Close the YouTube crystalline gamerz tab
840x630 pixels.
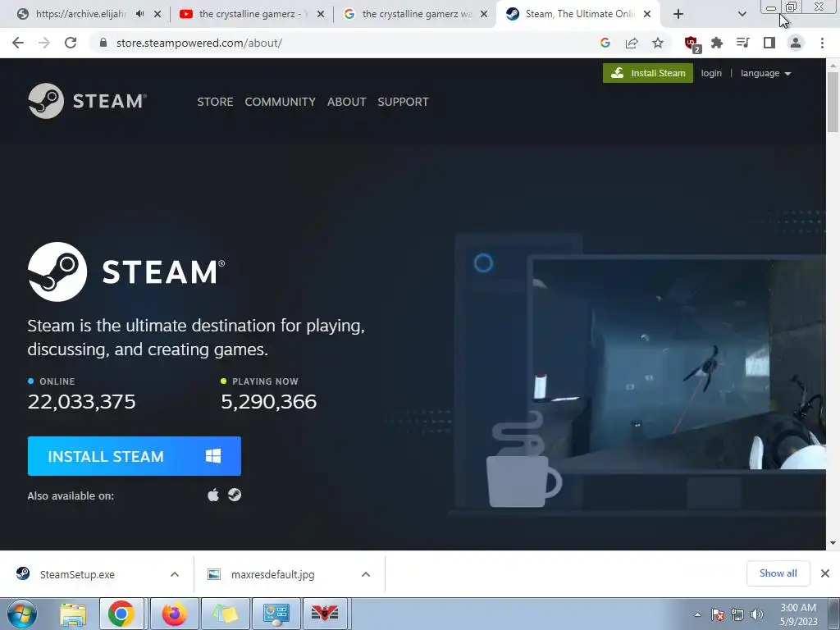[x=321, y=14]
